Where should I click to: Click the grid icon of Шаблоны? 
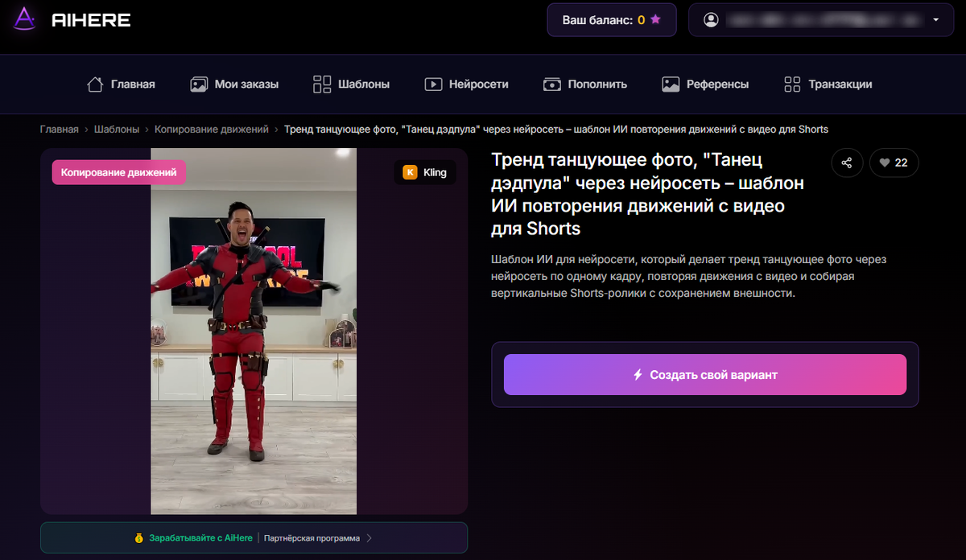[322, 84]
